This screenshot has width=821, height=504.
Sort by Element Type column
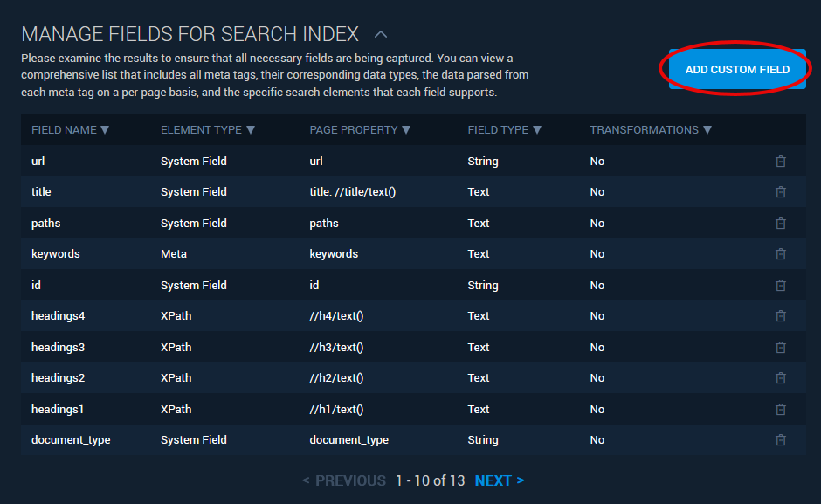(x=207, y=130)
